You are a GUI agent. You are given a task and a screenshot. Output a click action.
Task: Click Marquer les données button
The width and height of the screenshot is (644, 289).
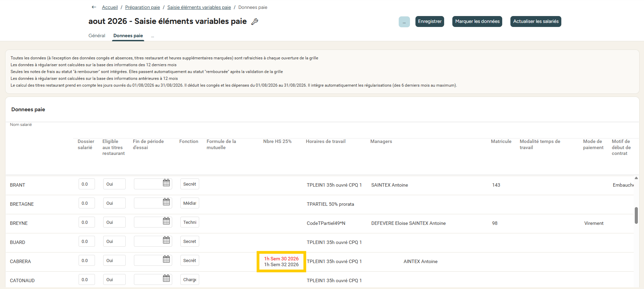pyautogui.click(x=477, y=21)
